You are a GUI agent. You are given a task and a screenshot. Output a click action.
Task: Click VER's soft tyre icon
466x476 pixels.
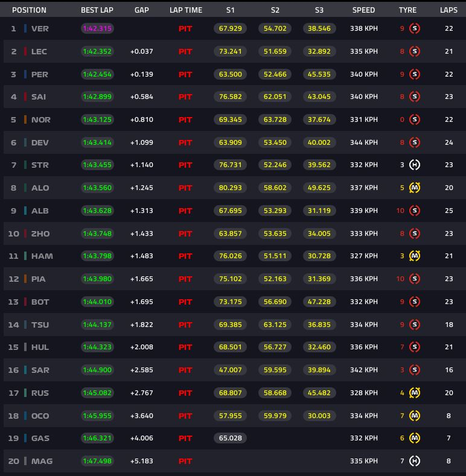[x=414, y=28]
